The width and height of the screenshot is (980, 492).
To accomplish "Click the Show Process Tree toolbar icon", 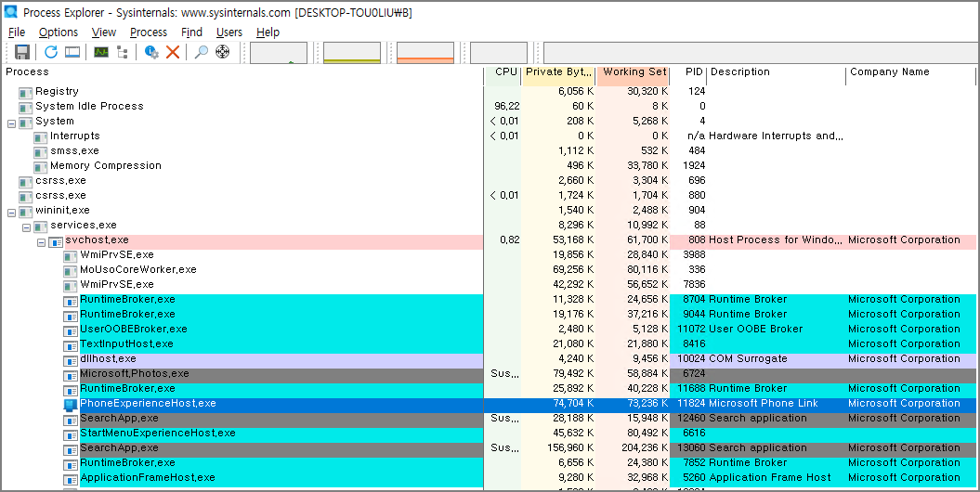I will tap(122, 52).
